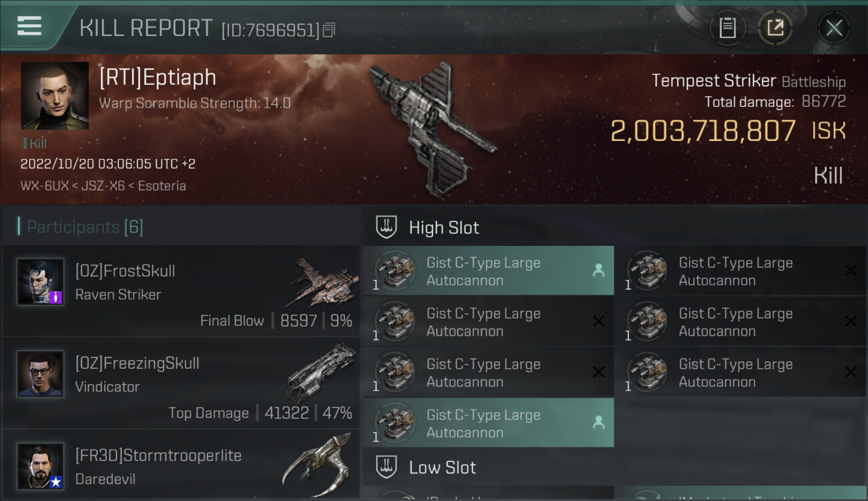The width and height of the screenshot is (868, 501).
Task: Select the last highlighted Autocannon row
Action: click(x=489, y=423)
